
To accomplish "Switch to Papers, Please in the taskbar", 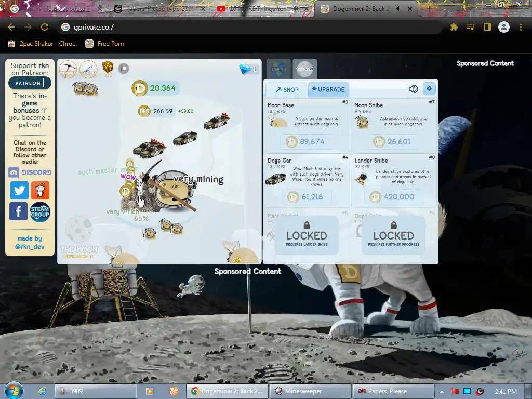I will click(394, 391).
